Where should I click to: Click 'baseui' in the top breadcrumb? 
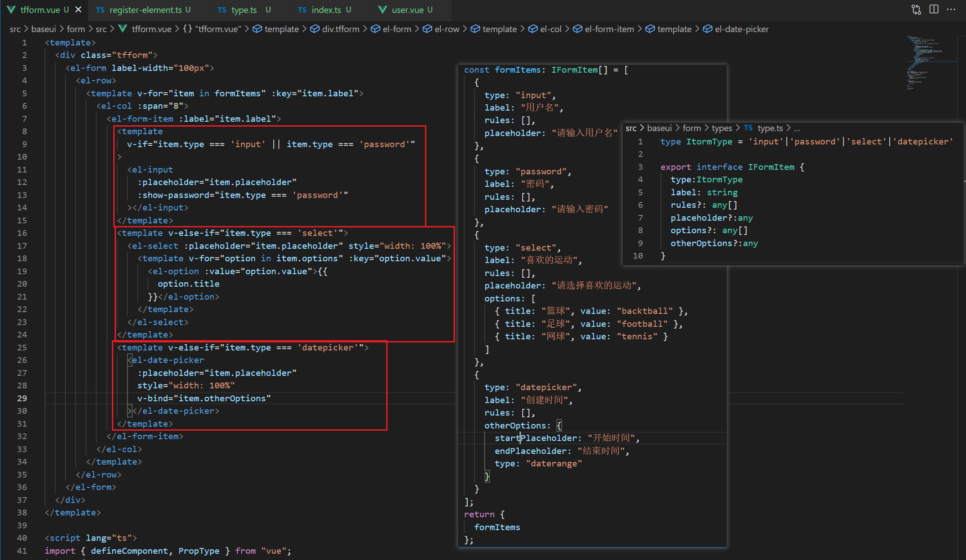tap(44, 29)
